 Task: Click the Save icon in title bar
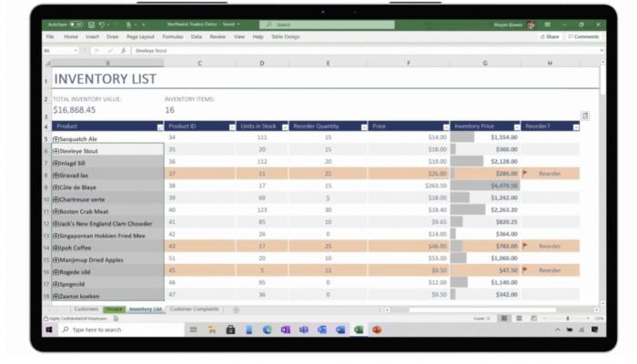point(91,25)
